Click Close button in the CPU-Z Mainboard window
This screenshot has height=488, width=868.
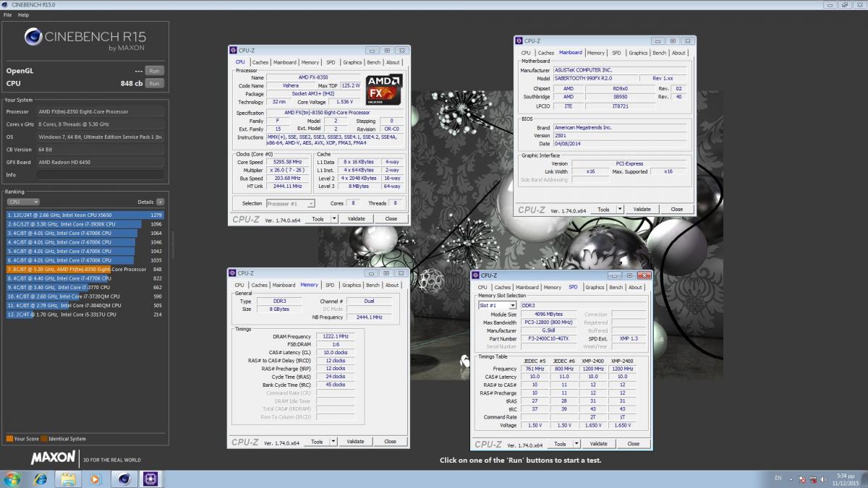[x=677, y=209]
